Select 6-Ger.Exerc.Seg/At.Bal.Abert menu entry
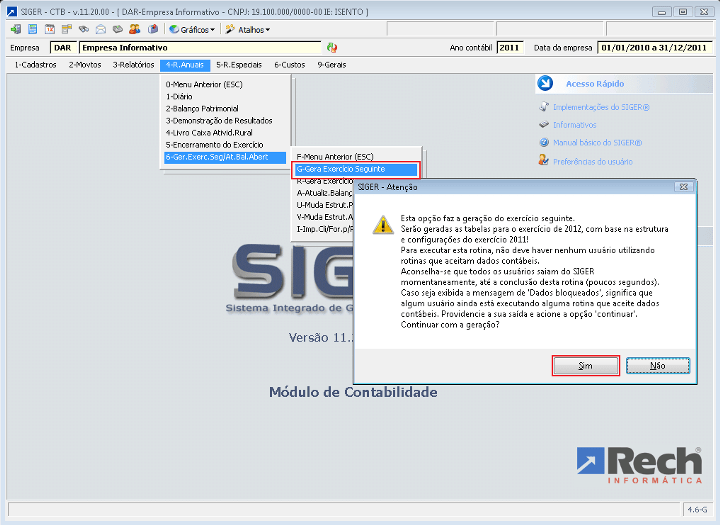 point(225,157)
